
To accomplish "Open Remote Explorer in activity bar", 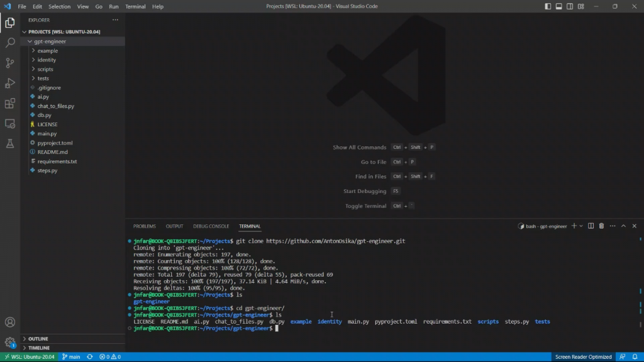I will pyautogui.click(x=10, y=123).
